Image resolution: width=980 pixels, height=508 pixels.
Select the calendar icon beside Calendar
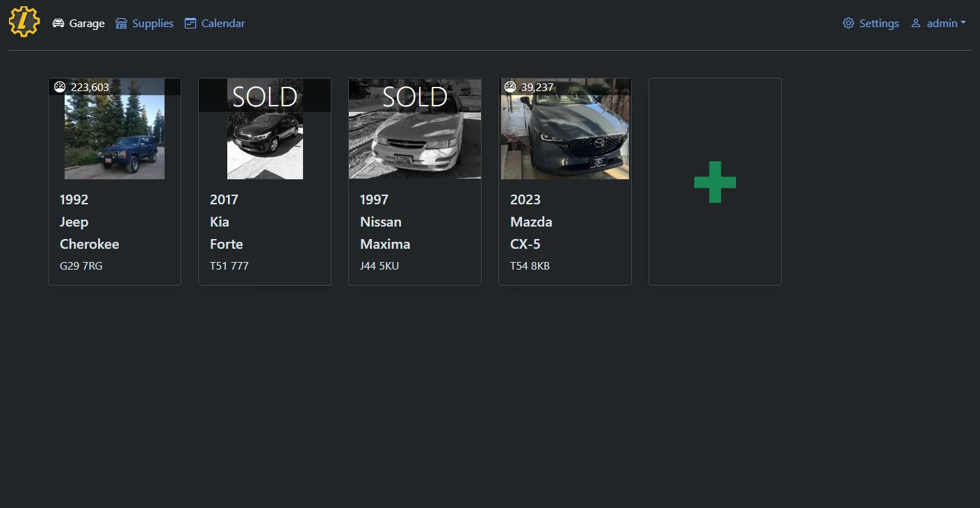coord(190,23)
